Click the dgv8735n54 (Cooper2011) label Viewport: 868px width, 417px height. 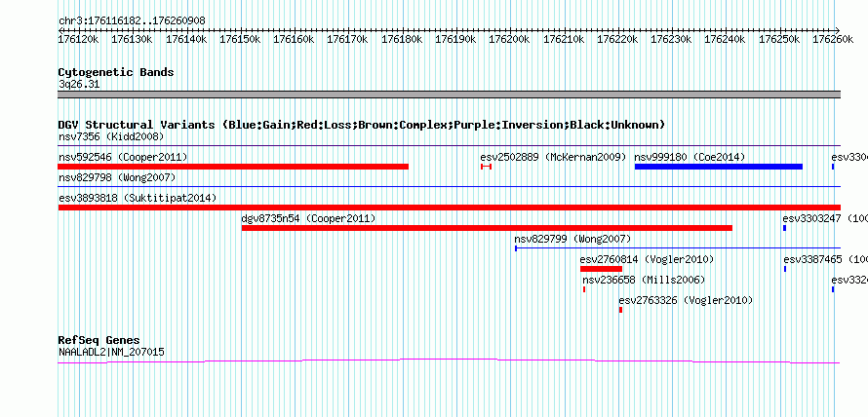(308, 218)
